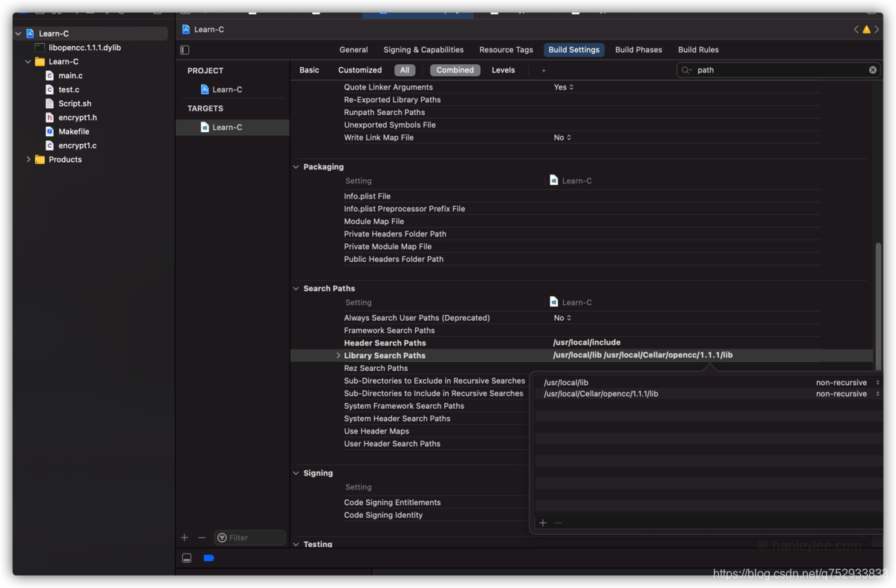
Task: Collapse the Learn-C project root chevron
Action: [19, 34]
